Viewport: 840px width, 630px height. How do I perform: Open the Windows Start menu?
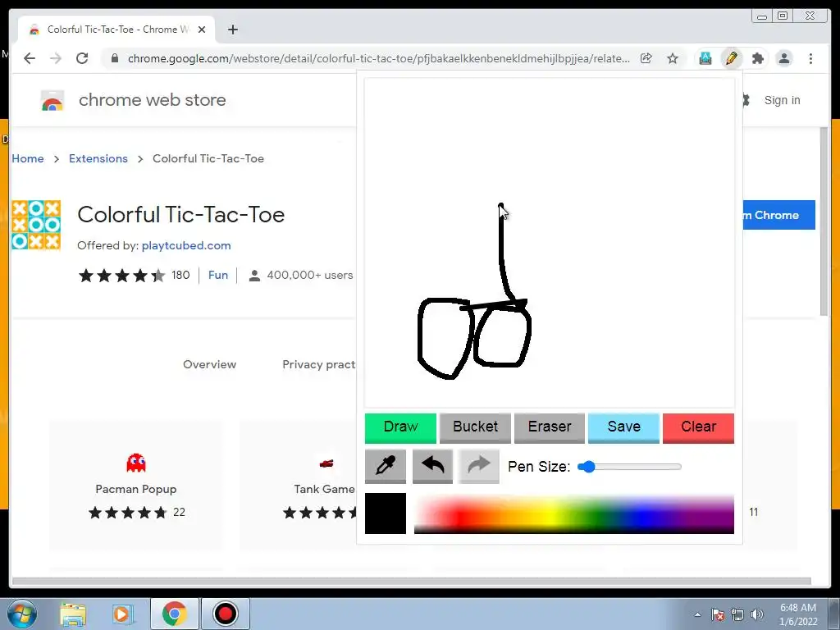22,614
